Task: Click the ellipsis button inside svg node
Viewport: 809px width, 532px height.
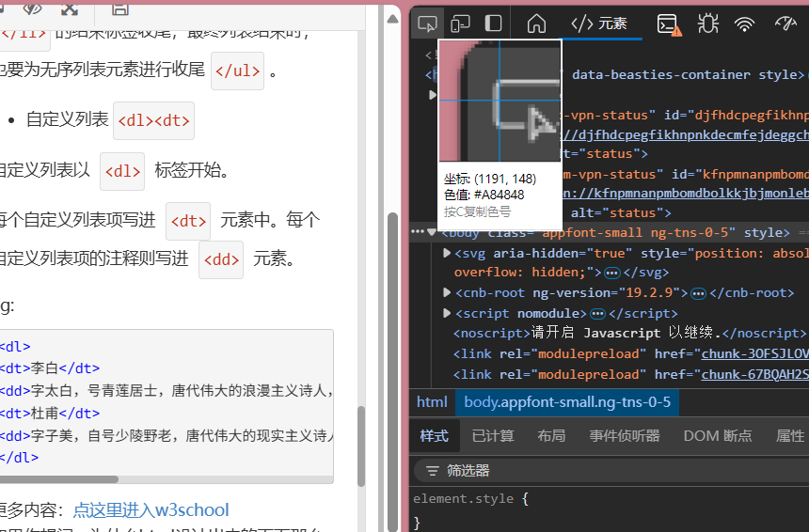Action: (611, 273)
